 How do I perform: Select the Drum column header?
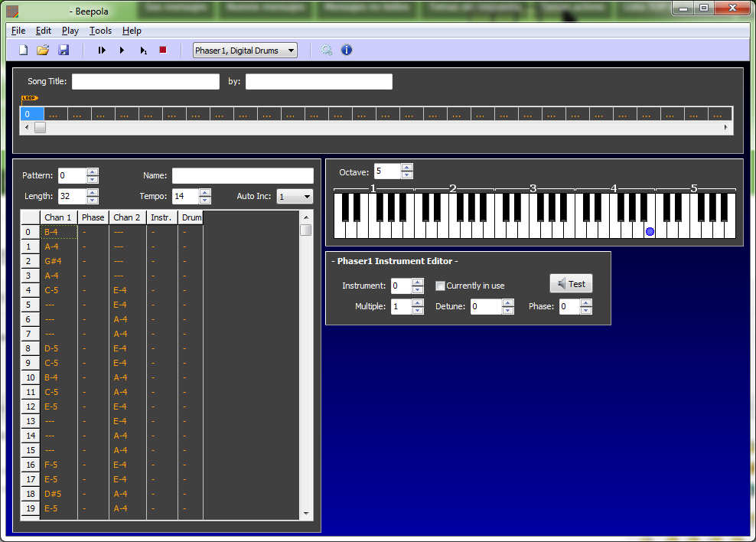pyautogui.click(x=191, y=217)
